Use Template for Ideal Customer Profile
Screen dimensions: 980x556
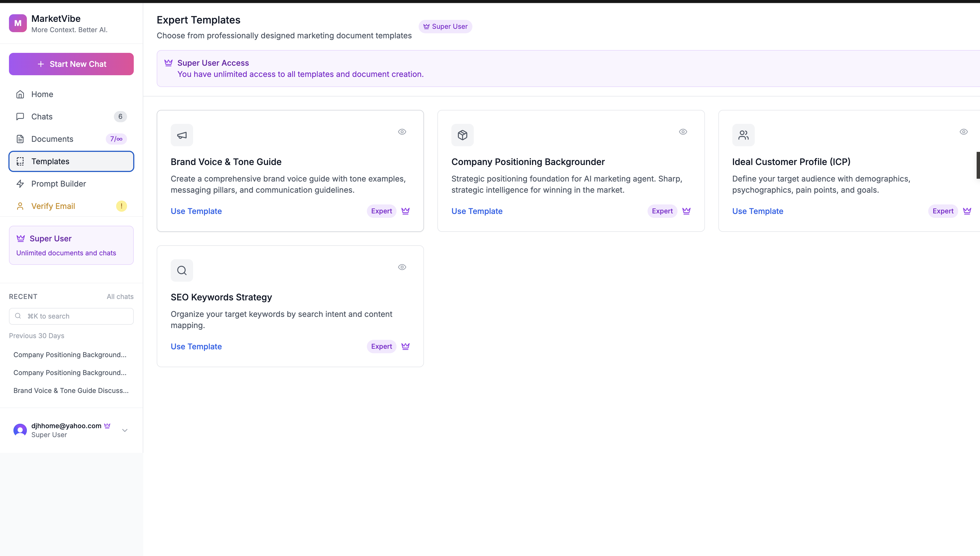point(757,211)
